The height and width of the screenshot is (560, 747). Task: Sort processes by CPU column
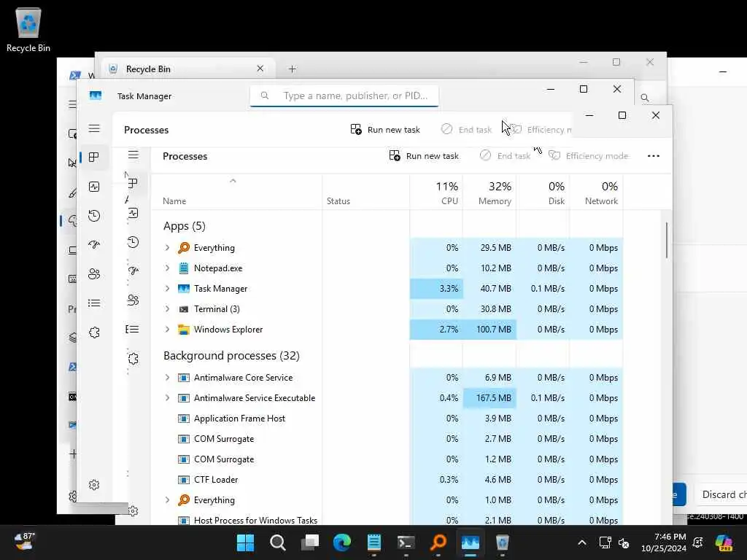coord(436,192)
